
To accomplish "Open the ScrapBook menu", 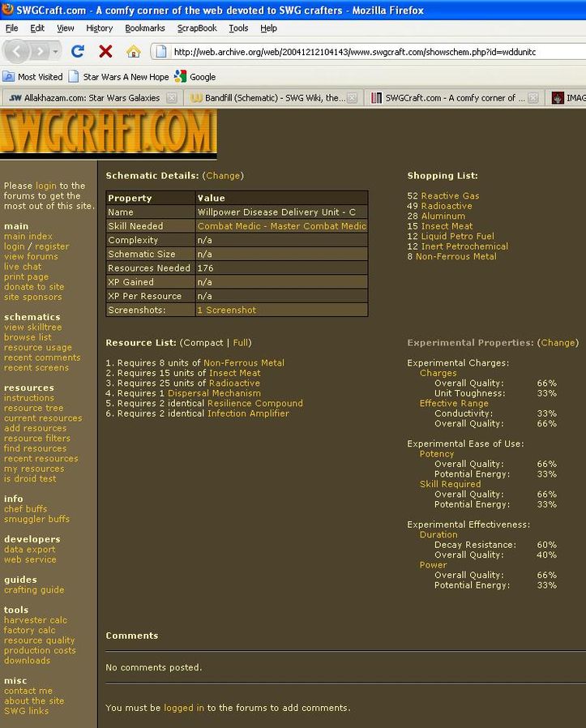I will coord(197,28).
